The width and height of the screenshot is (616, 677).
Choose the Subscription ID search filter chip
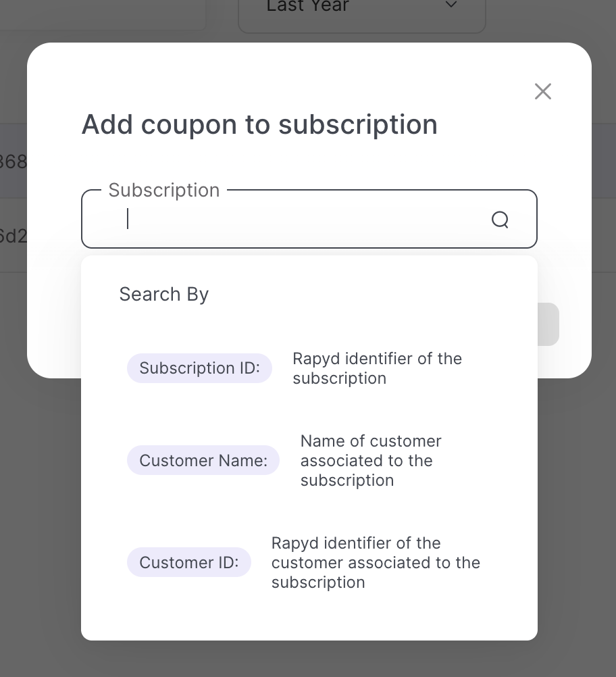[x=199, y=368]
